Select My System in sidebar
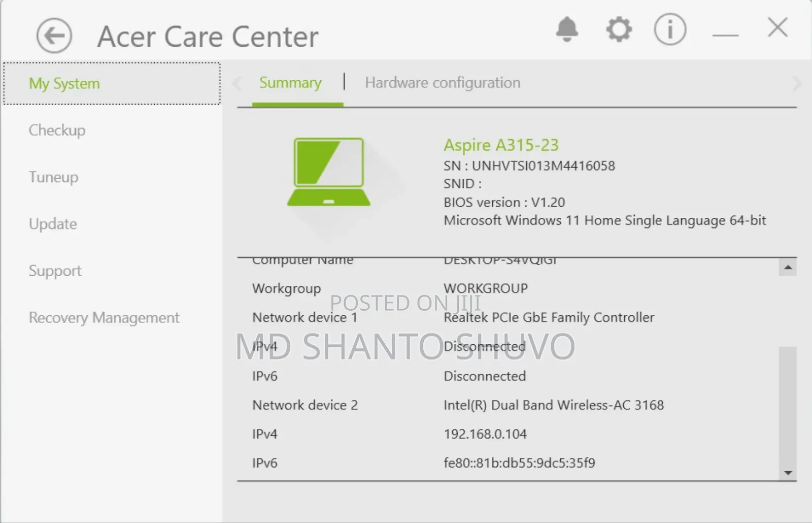Screen dimensions: 812x523 point(112,84)
